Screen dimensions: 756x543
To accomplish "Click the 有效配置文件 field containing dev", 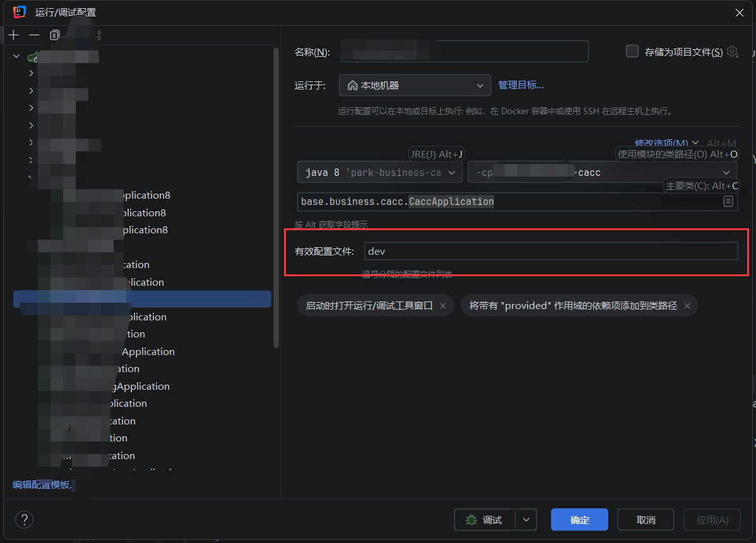I will click(x=551, y=251).
